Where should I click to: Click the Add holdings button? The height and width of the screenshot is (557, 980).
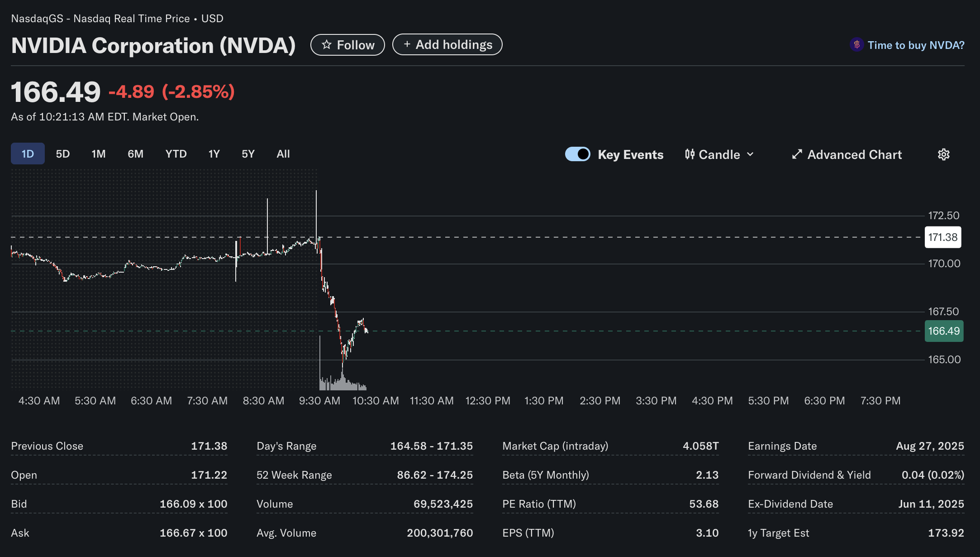447,44
